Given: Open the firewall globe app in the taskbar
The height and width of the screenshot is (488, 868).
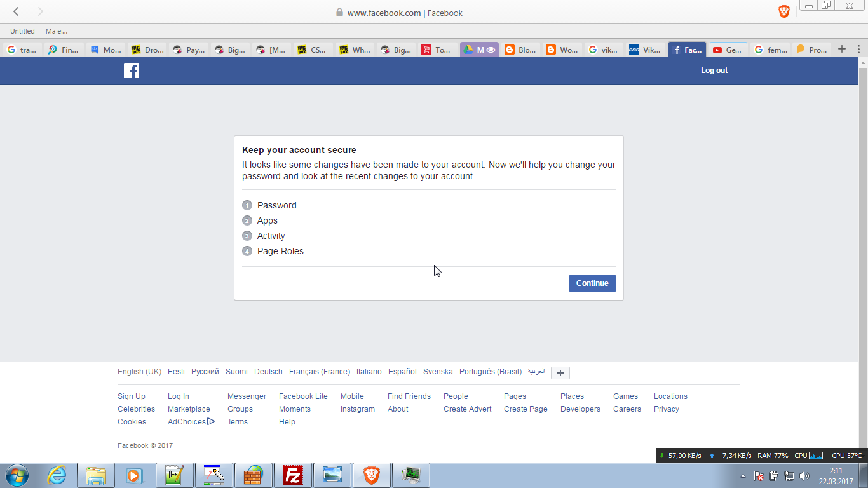Looking at the screenshot, I should pos(254,475).
